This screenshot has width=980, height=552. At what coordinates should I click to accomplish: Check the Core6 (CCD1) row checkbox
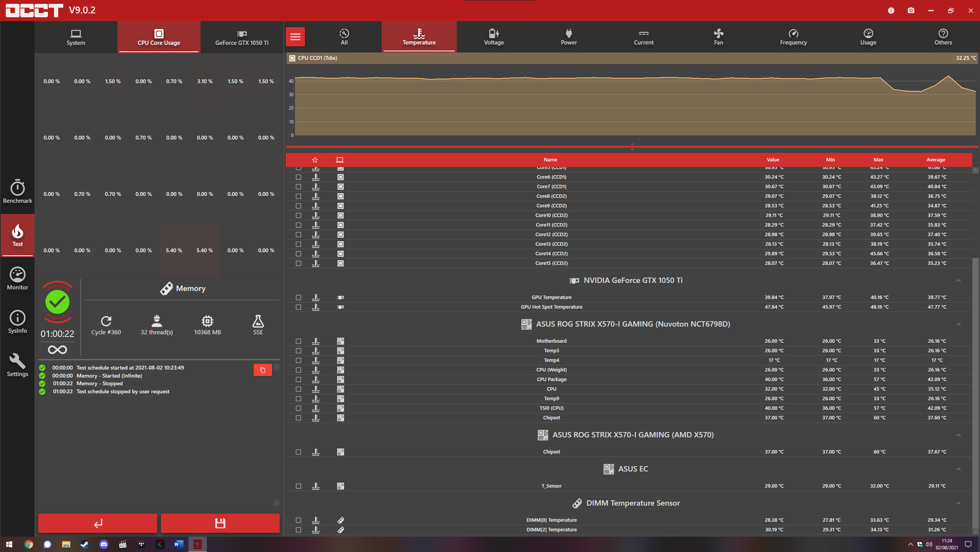298,177
